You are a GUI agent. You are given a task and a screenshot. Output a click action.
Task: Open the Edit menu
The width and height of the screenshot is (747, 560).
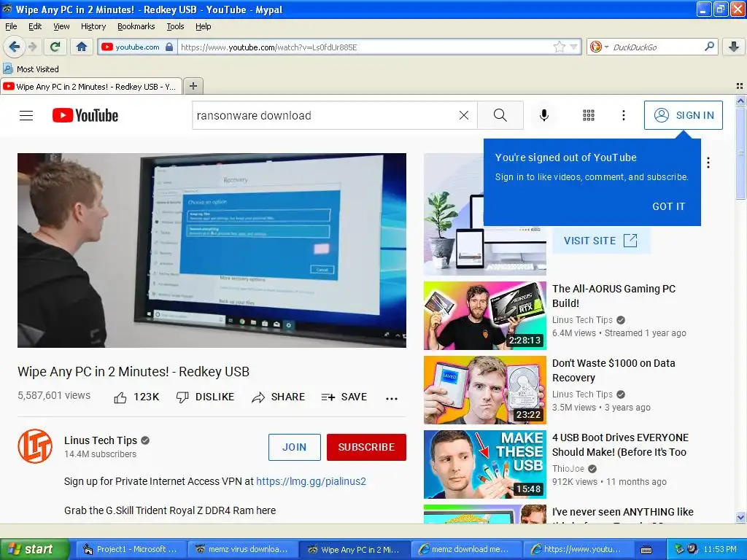pos(35,26)
